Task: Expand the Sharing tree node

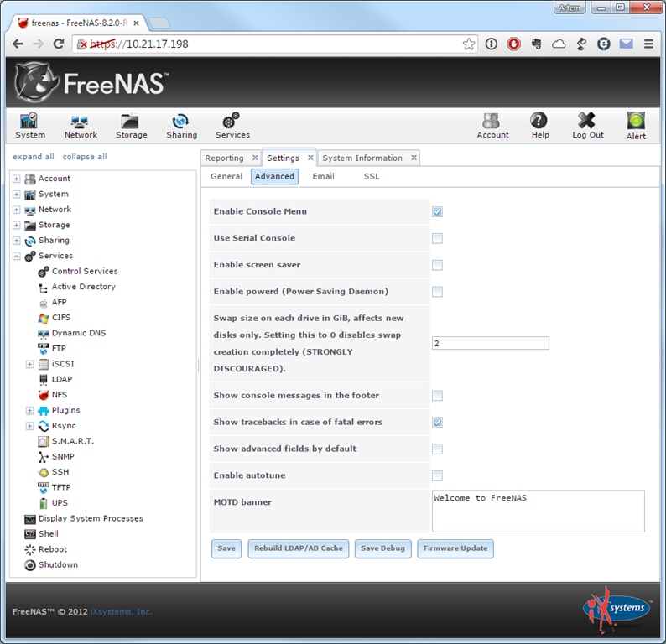Action: (x=16, y=241)
